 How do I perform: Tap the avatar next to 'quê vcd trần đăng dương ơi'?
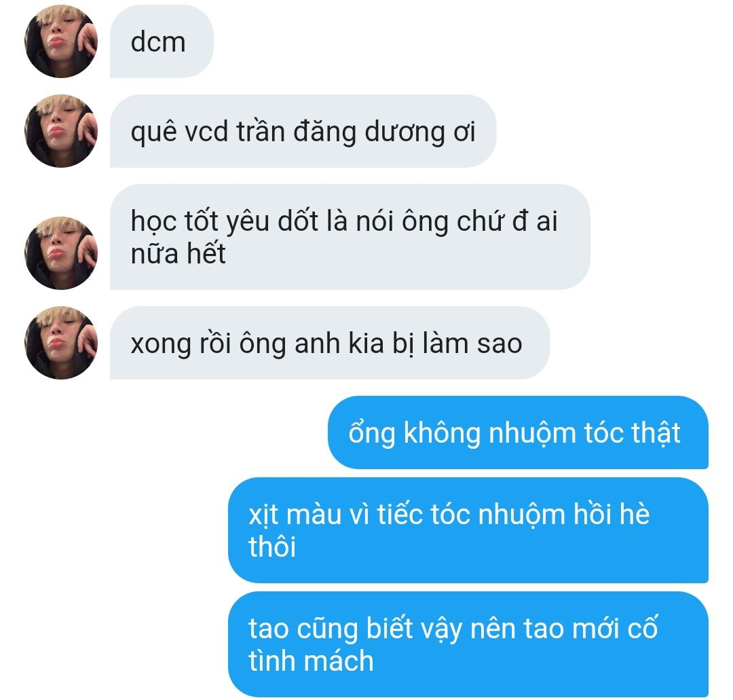(61, 131)
